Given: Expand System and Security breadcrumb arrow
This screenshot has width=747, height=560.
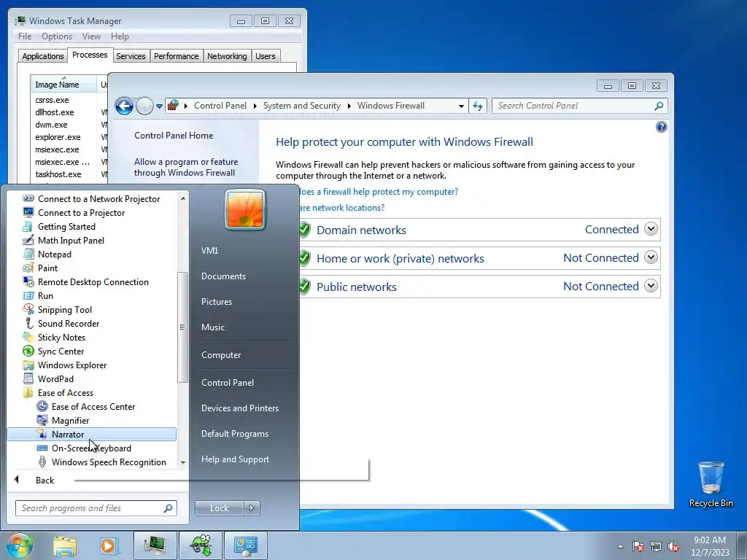Looking at the screenshot, I should [349, 106].
